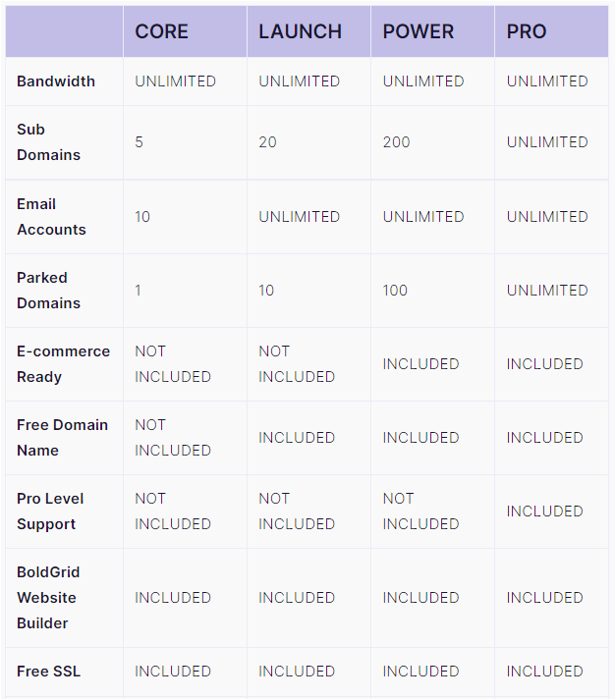Select the 100 parked domains cell

coord(395,291)
